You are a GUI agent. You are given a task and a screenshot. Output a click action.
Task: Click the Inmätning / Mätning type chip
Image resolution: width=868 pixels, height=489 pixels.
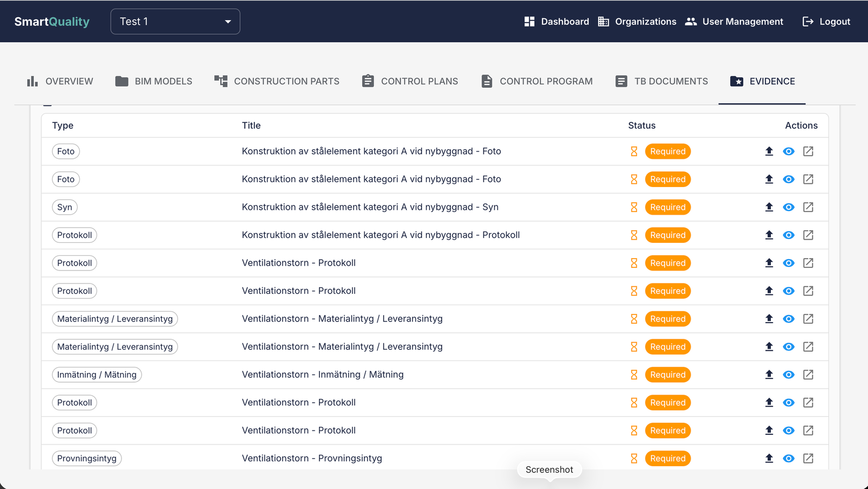97,375
